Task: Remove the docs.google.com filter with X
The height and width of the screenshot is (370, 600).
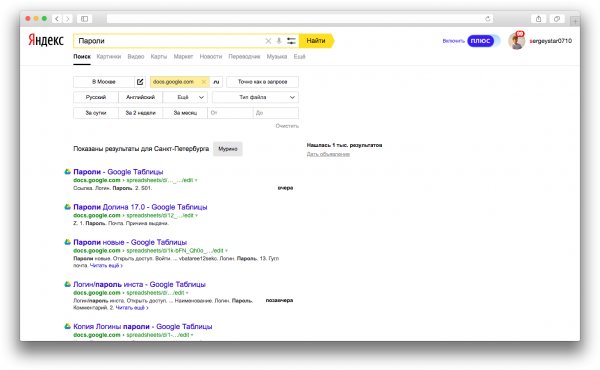Action: coord(204,81)
